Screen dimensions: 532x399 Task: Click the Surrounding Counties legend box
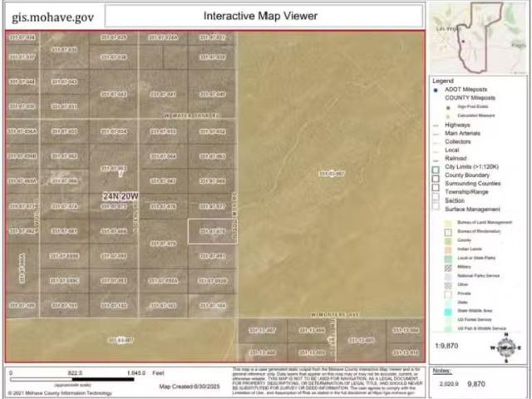point(436,186)
